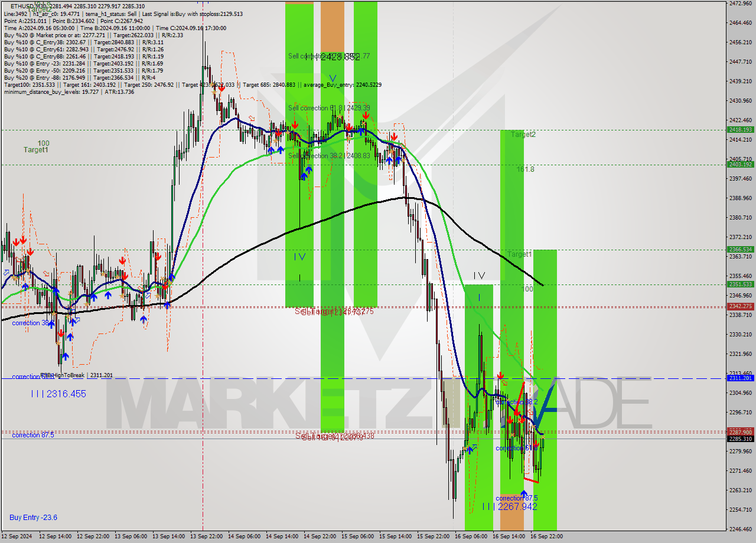
Task: Click the green 2403.192 price tag
Action: point(740,164)
